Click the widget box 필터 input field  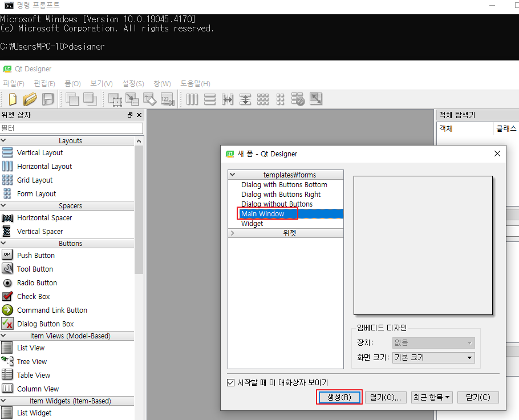[72, 128]
